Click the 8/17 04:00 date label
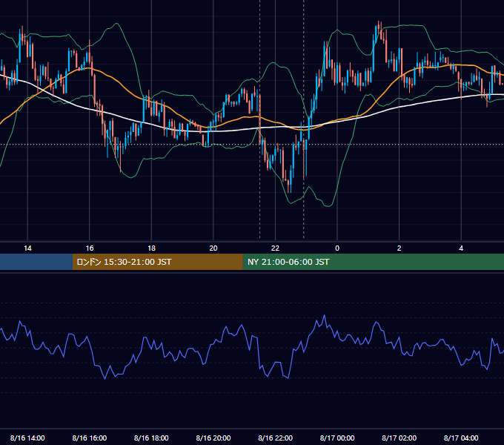Viewport: 504px width, 445px height. tap(461, 438)
